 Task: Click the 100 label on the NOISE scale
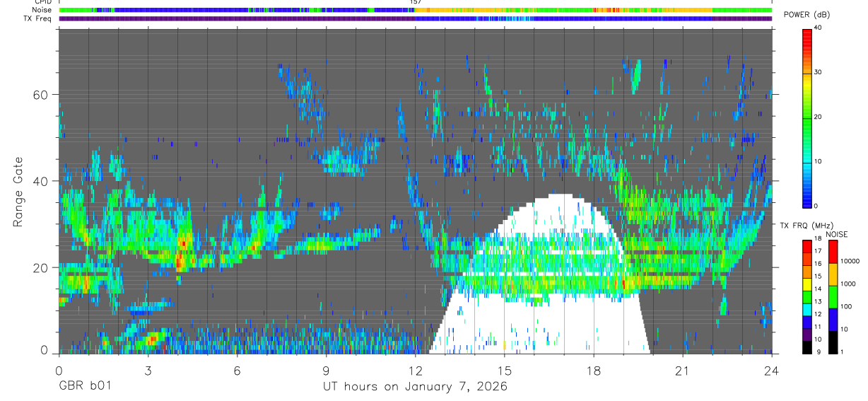(x=846, y=306)
